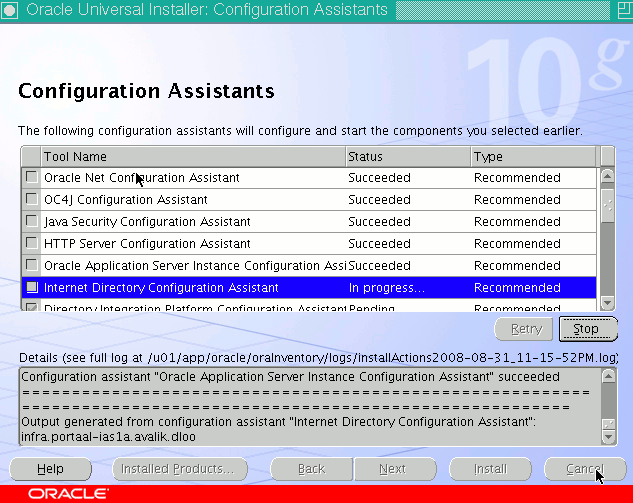This screenshot has height=503, width=633.
Task: Click the Retry button
Action: click(524, 329)
